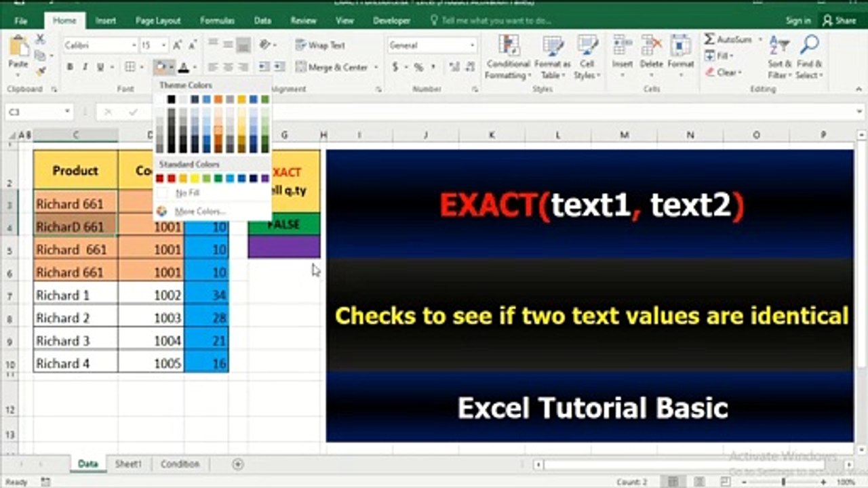Toggle Bold formatting
Screen dimensions: 868x488
pyautogui.click(x=69, y=67)
